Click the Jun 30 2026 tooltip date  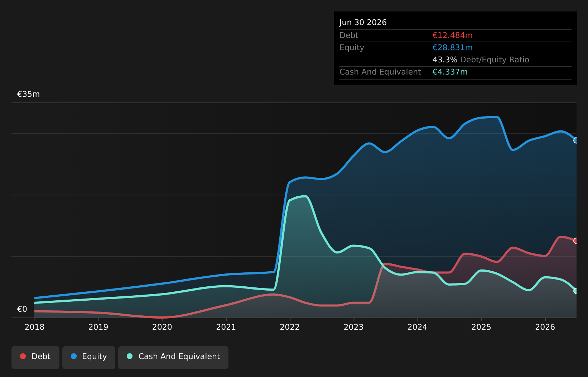point(363,23)
